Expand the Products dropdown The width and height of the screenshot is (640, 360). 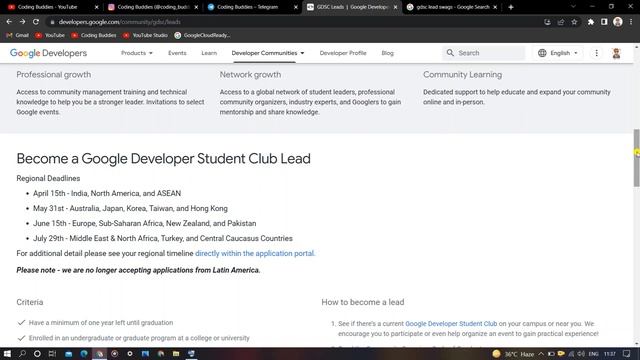point(137,53)
